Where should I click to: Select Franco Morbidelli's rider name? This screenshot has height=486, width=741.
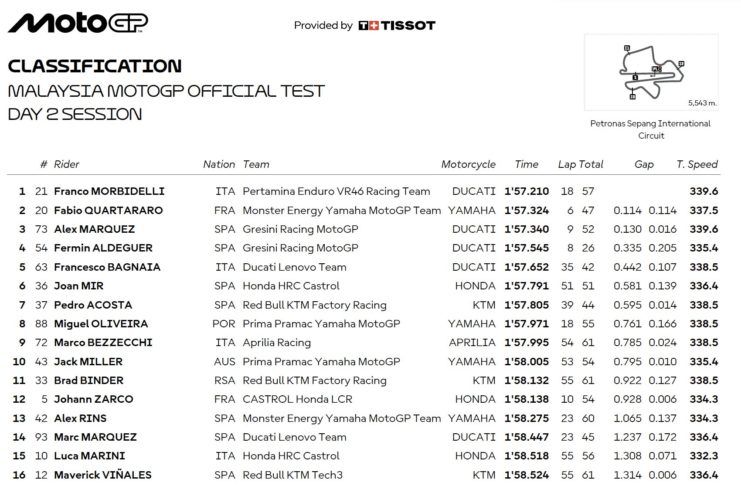coord(109,191)
